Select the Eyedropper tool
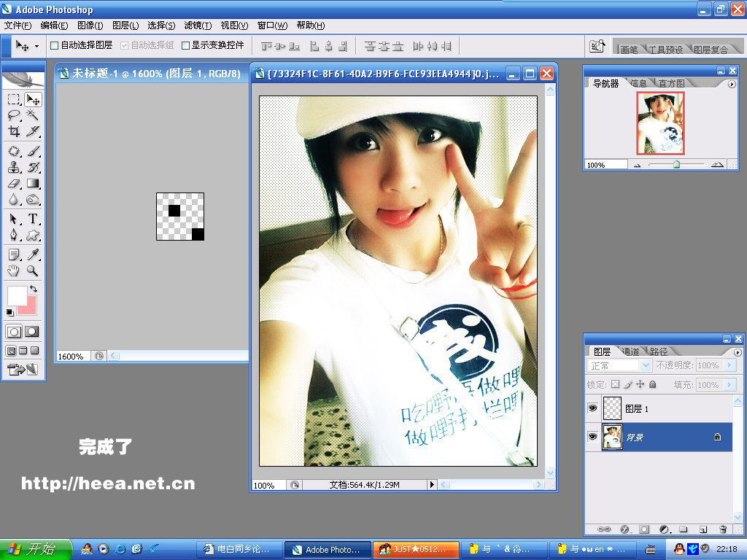Viewport: 747px width, 560px height. [x=33, y=254]
